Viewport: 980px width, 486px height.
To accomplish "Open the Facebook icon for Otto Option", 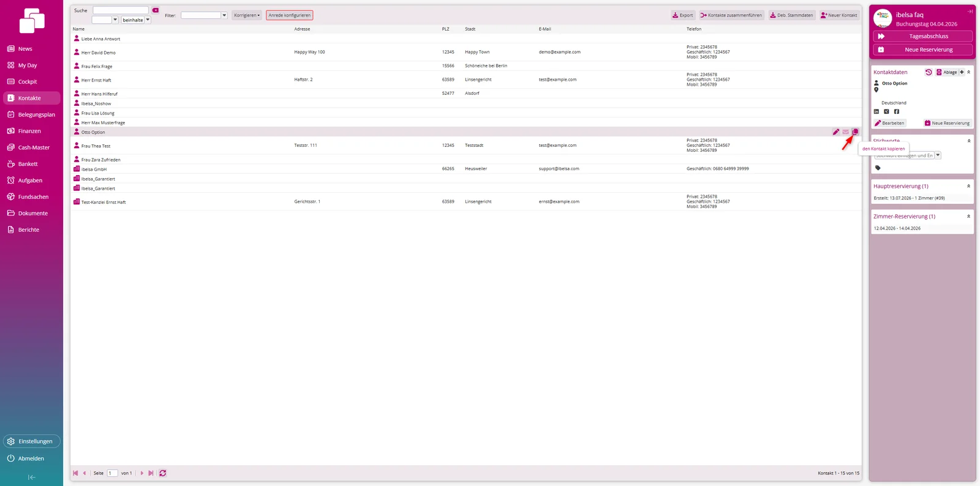I will pos(897,111).
